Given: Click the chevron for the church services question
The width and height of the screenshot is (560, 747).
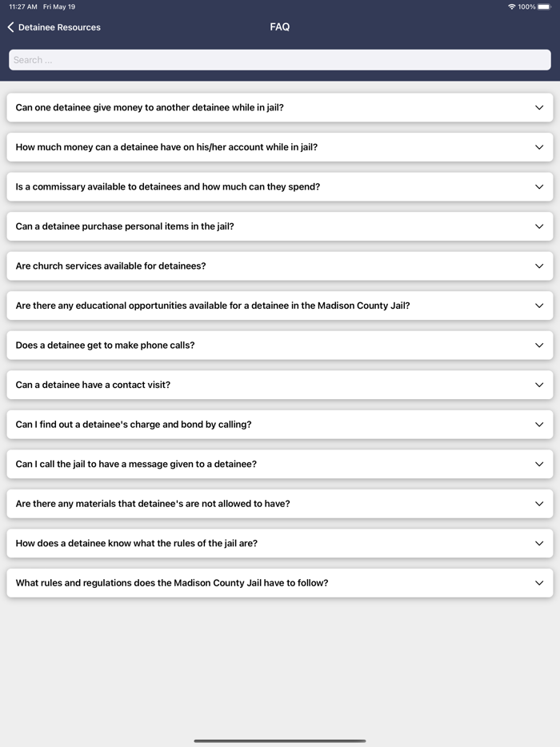Looking at the screenshot, I should (539, 266).
